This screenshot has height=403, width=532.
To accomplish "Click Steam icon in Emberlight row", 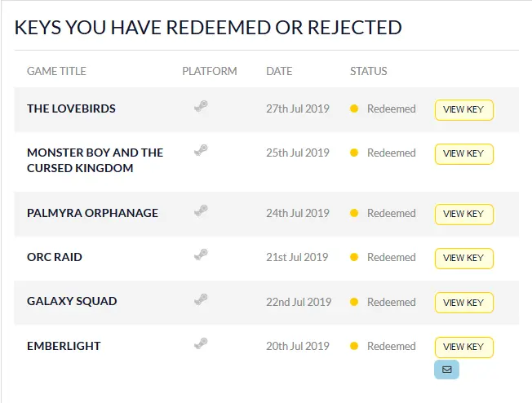I will point(201,343).
